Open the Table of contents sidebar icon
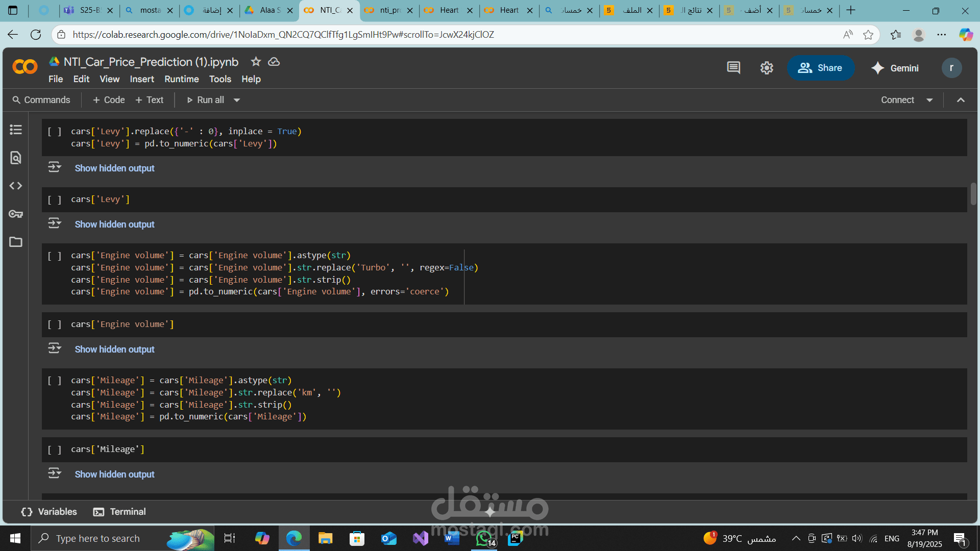 [x=16, y=130]
